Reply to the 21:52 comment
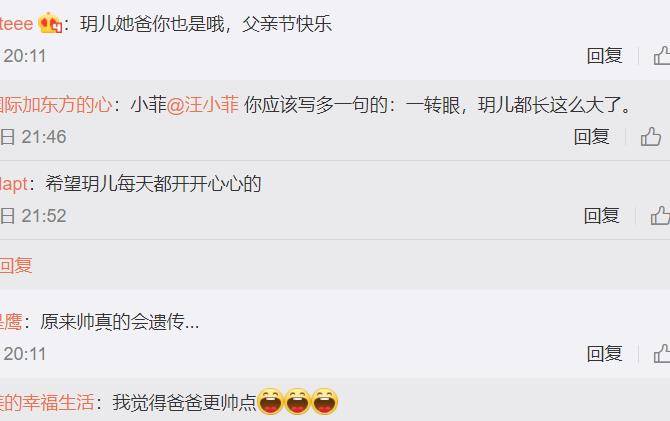The image size is (670, 421). [x=602, y=215]
